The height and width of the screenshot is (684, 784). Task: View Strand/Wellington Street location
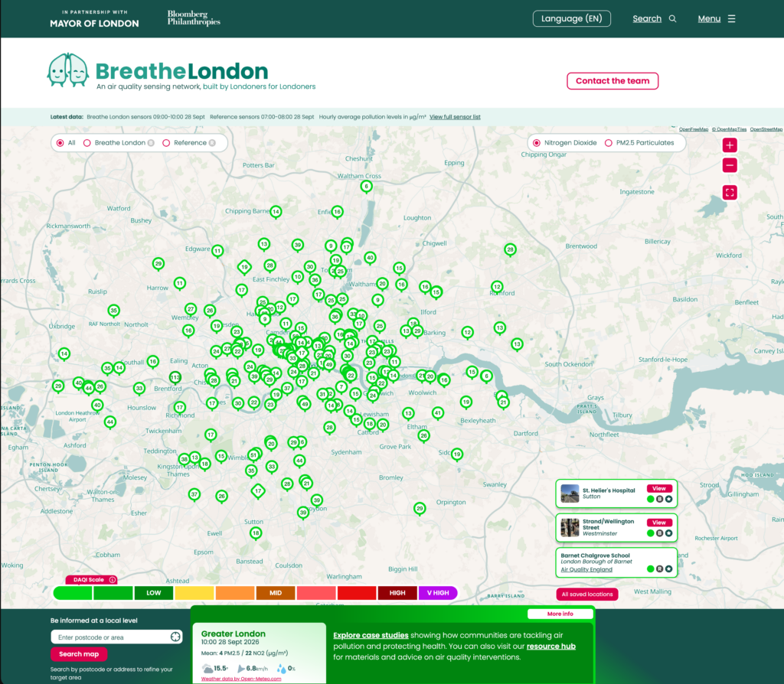659,523
